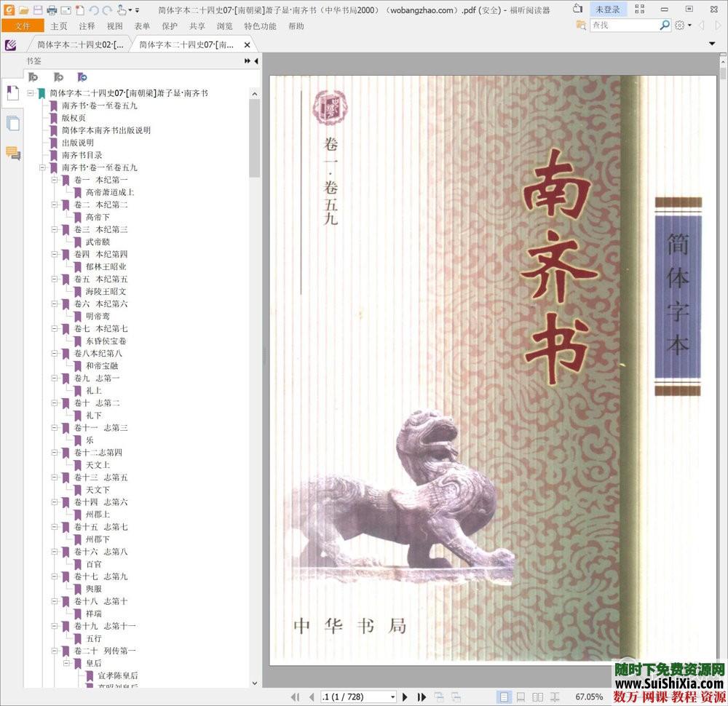Open the Hand tool dropdown arrow

tap(130, 9)
